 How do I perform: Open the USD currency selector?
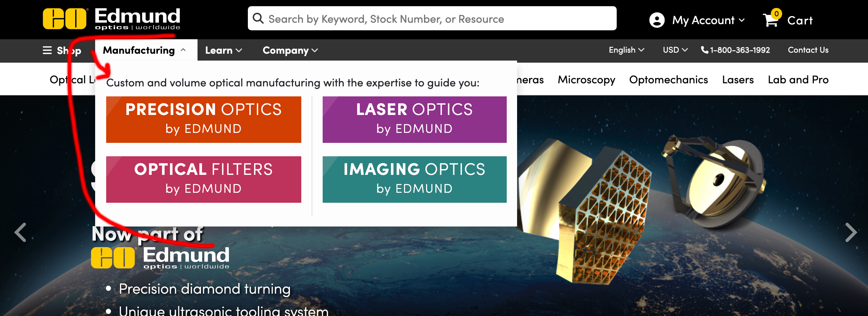(675, 50)
